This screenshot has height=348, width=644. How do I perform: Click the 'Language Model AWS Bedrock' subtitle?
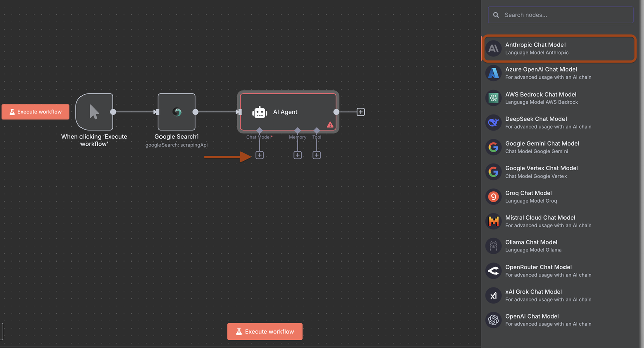(x=541, y=102)
